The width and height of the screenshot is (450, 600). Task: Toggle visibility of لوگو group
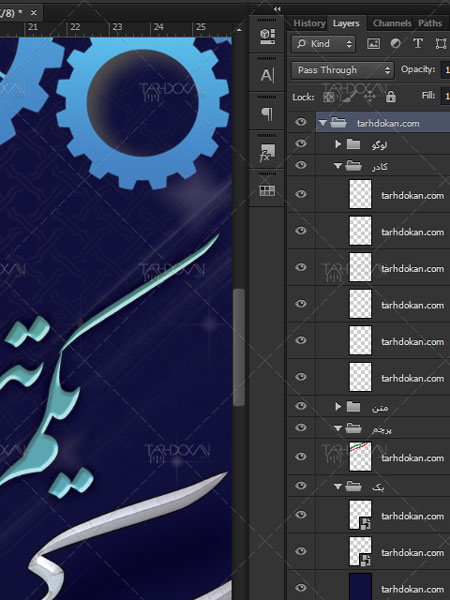click(301, 143)
